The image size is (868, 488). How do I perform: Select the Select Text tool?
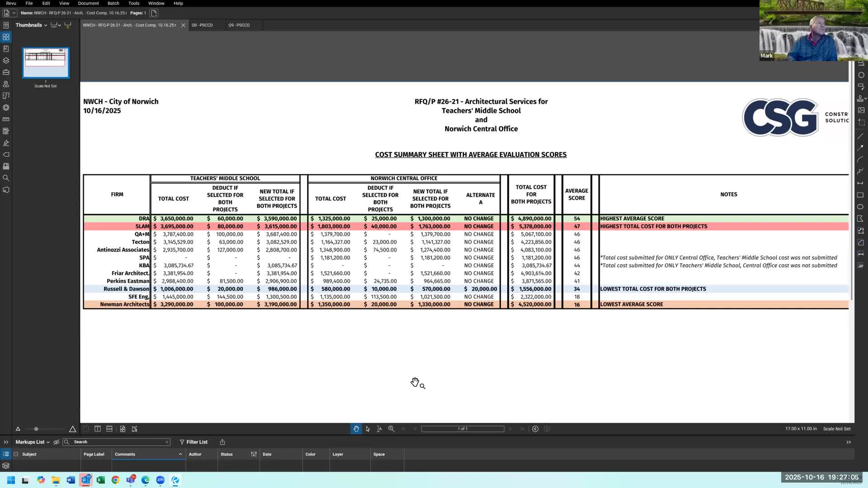[379, 429]
